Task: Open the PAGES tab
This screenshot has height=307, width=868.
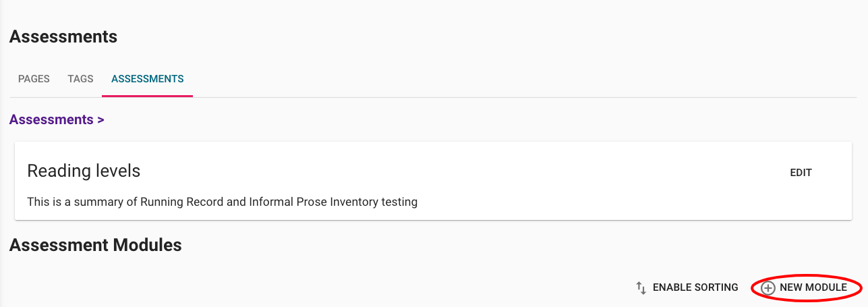Action: coord(34,79)
